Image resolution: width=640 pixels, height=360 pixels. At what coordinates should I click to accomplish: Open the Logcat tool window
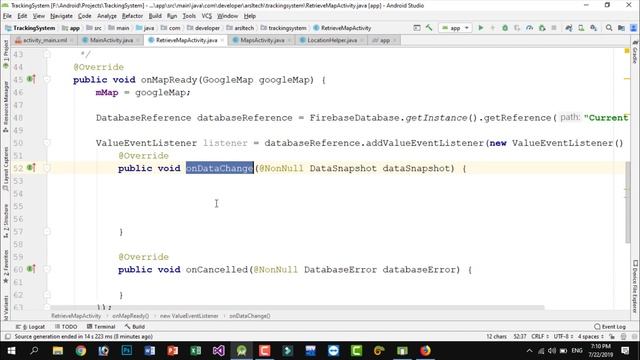point(31,327)
